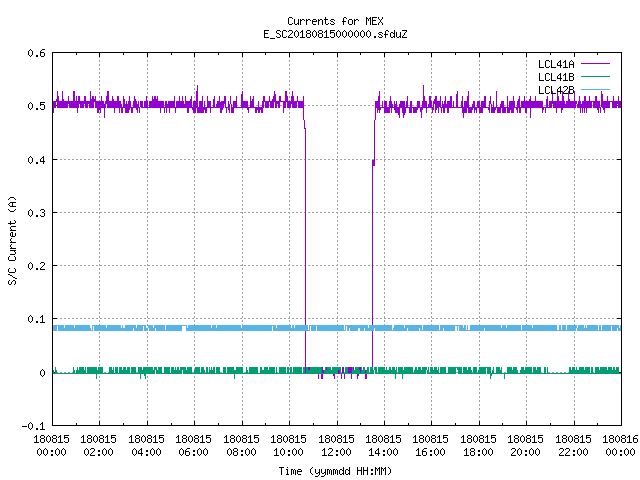Click the blue LCL42B legend line sample

click(595, 89)
